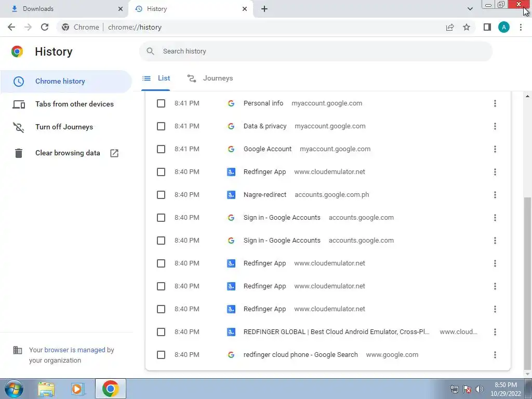This screenshot has width=532, height=399.
Task: Switch to the Journeys tab
Action: coord(210,78)
